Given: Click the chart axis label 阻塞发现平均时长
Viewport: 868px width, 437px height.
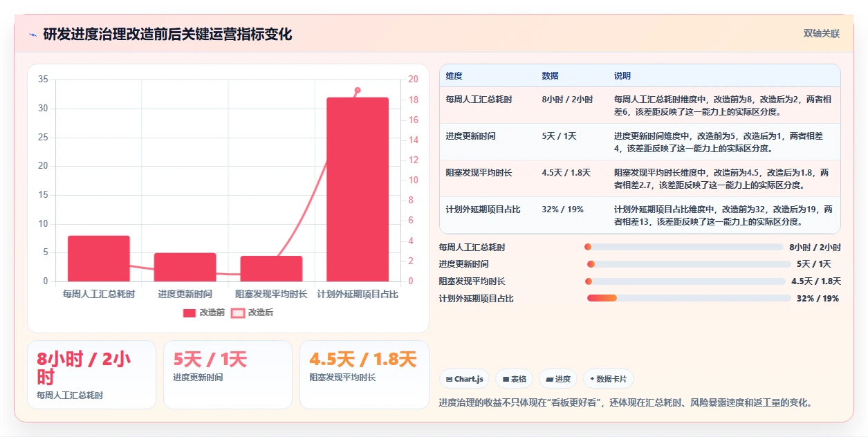Looking at the screenshot, I should tap(271, 295).
